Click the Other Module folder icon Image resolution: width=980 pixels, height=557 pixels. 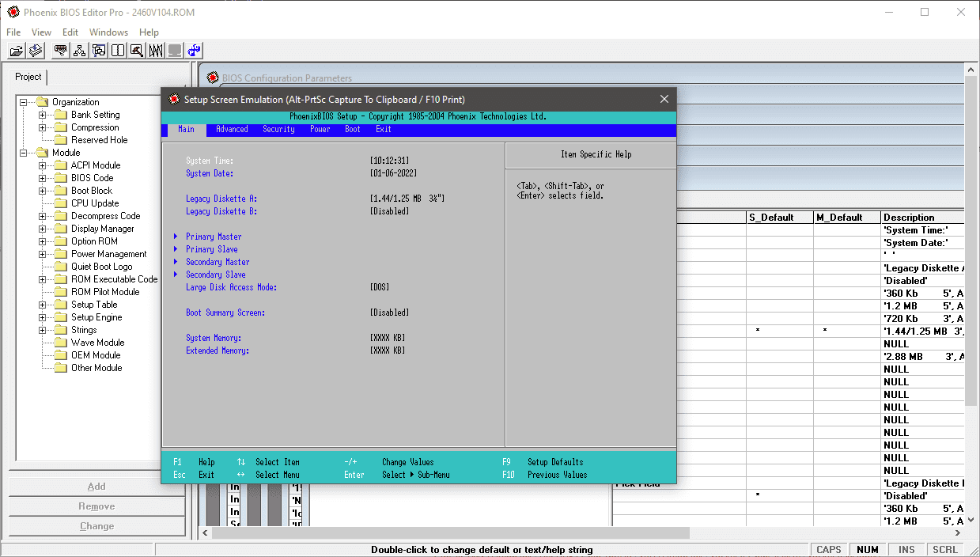[61, 368]
